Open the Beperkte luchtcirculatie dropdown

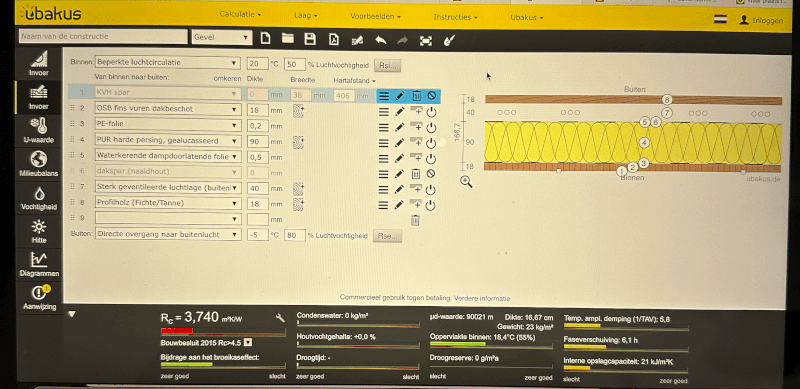167,63
